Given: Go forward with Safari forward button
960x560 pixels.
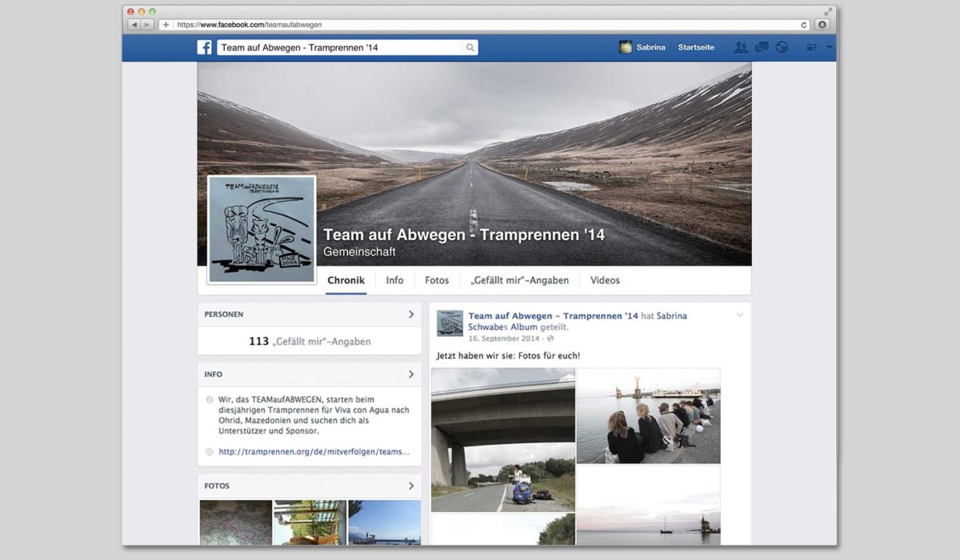Looking at the screenshot, I should click(x=146, y=25).
